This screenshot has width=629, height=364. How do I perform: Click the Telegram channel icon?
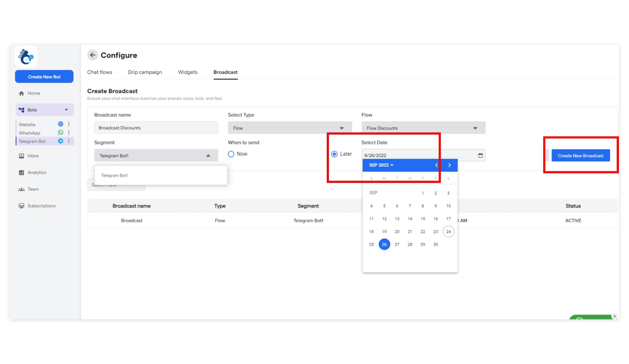[x=60, y=141]
